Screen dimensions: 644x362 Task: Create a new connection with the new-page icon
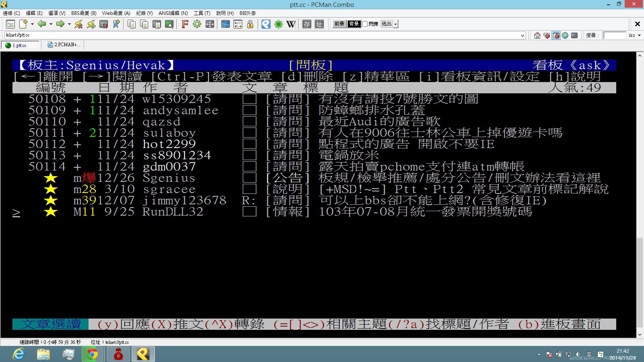[x=23, y=24]
